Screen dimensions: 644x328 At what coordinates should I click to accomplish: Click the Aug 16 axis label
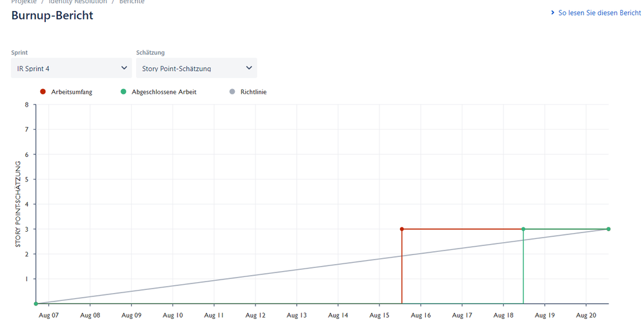click(x=421, y=315)
